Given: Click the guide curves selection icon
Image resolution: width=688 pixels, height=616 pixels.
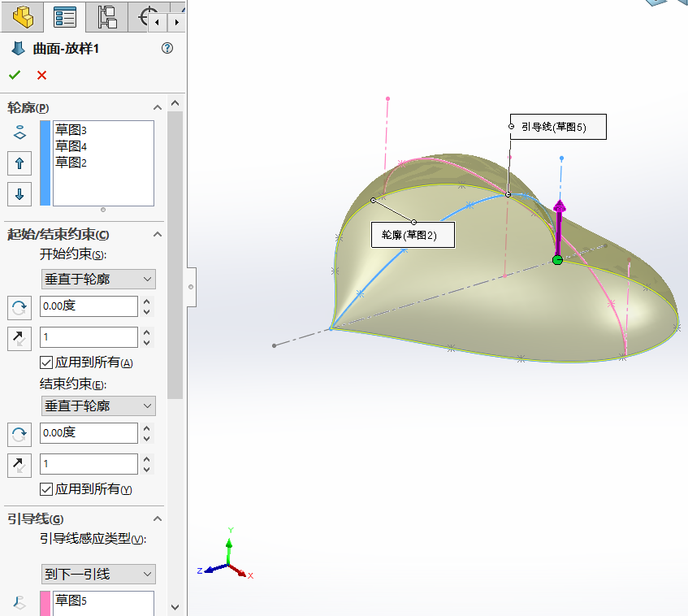Looking at the screenshot, I should [19, 602].
